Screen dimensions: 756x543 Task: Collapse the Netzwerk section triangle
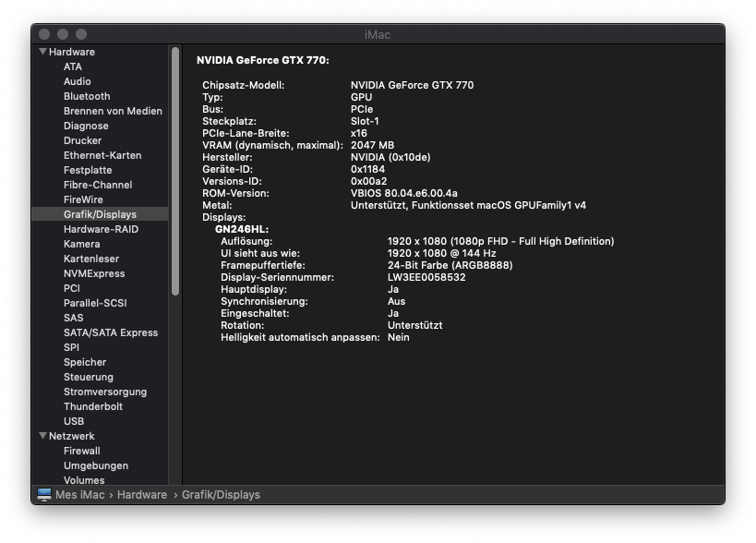pyautogui.click(x=42, y=436)
